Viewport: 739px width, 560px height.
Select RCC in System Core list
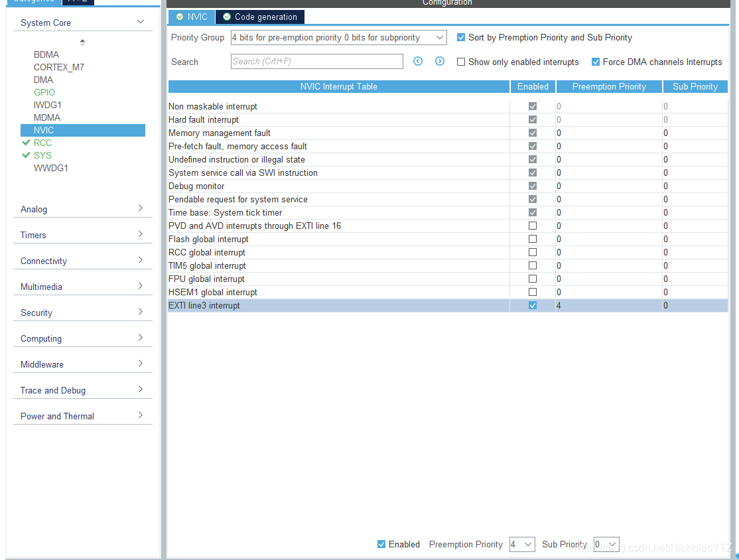point(42,143)
